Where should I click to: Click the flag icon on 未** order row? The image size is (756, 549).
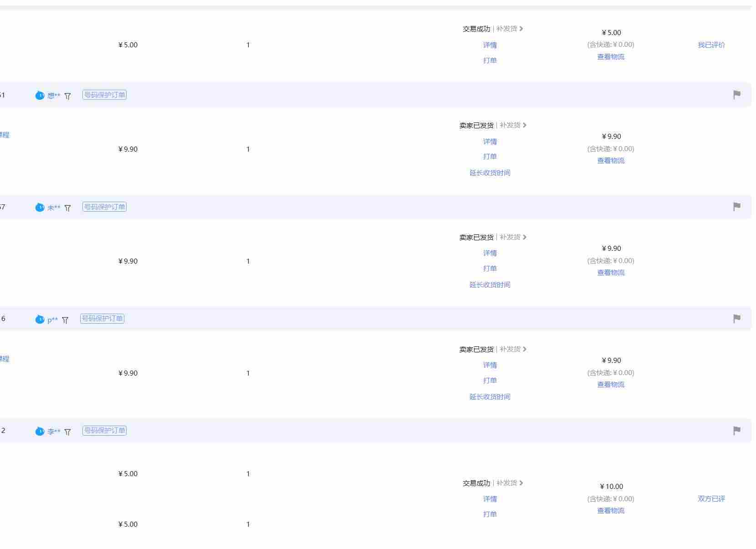(x=736, y=207)
